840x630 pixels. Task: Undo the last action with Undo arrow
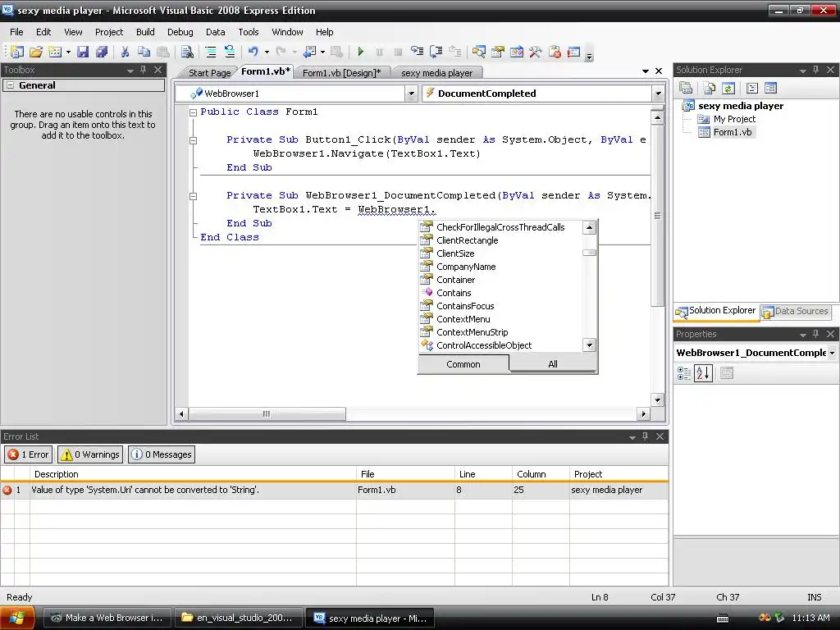(253, 52)
